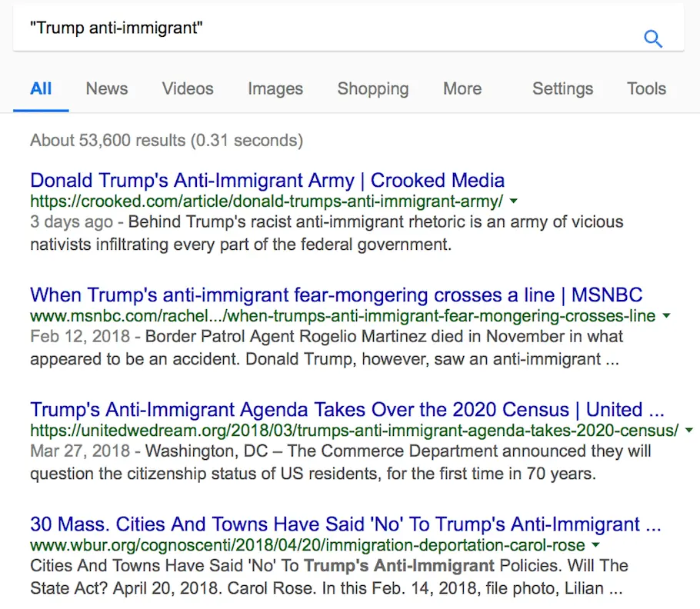Expand the dropdown beside the unitedwedream.org URL
This screenshot has width=700, height=609.
688,430
